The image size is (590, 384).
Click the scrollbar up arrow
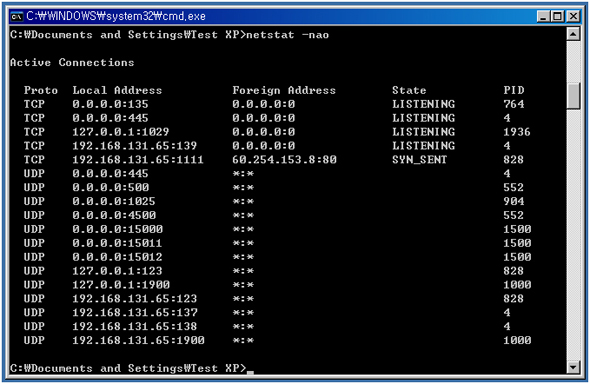coord(573,35)
